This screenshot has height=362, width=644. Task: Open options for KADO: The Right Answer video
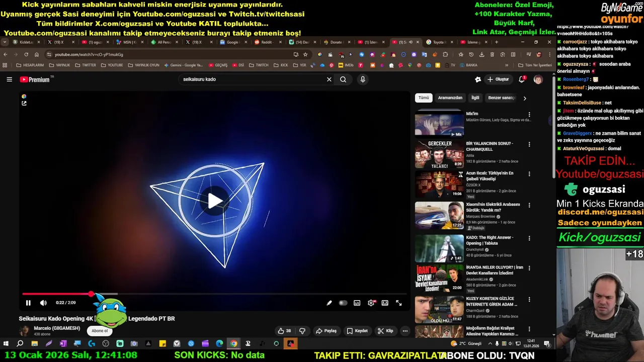pyautogui.click(x=529, y=238)
